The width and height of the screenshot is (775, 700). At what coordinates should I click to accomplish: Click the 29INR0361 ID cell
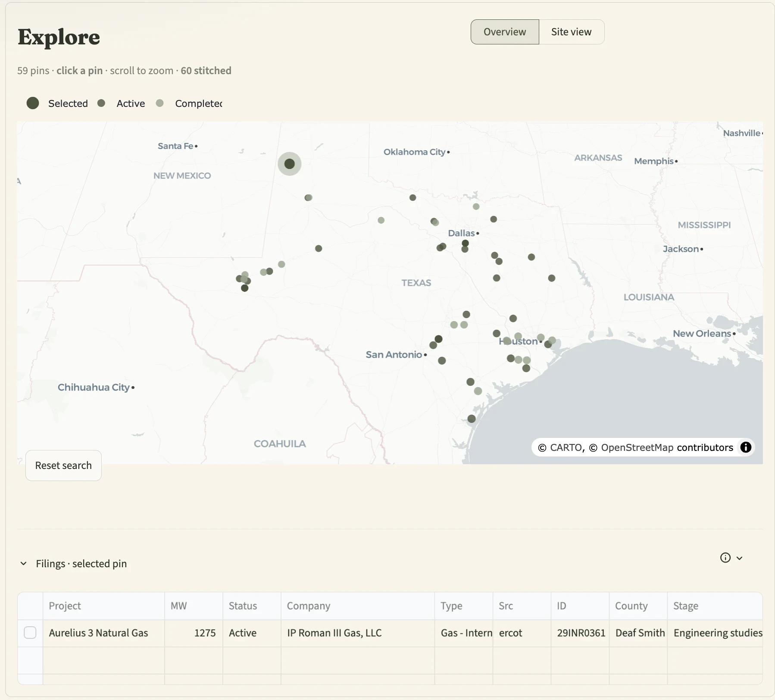pyautogui.click(x=580, y=633)
